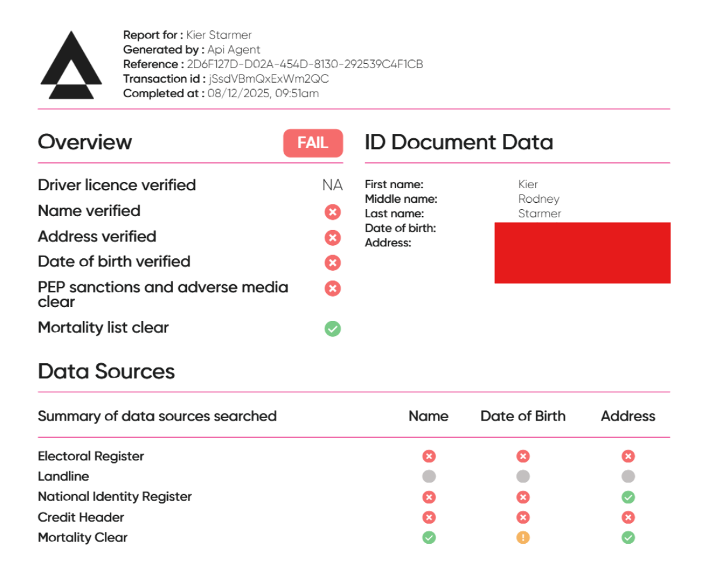The height and width of the screenshot is (588, 707).
Task: Click Electoral Register Name status cross
Action: click(429, 457)
